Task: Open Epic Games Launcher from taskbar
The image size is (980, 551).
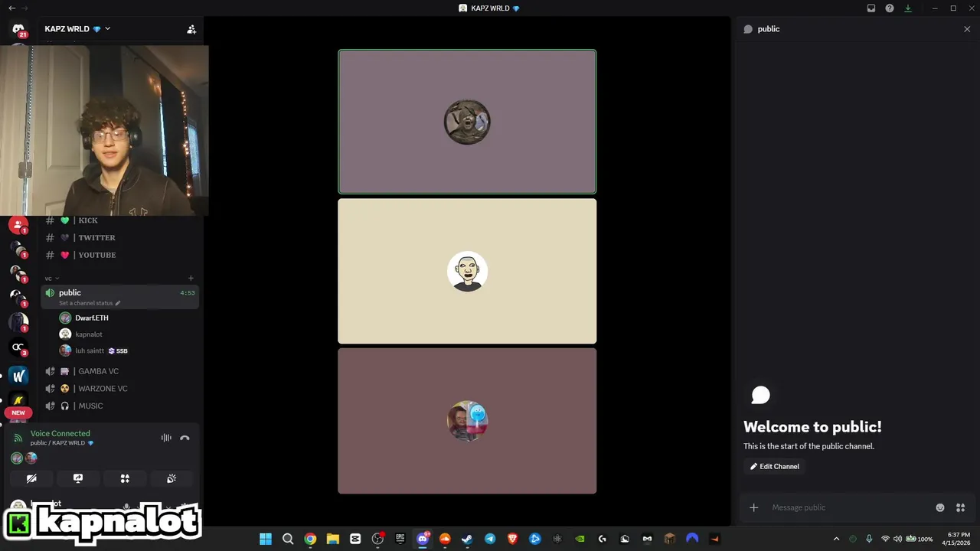Action: pyautogui.click(x=400, y=539)
